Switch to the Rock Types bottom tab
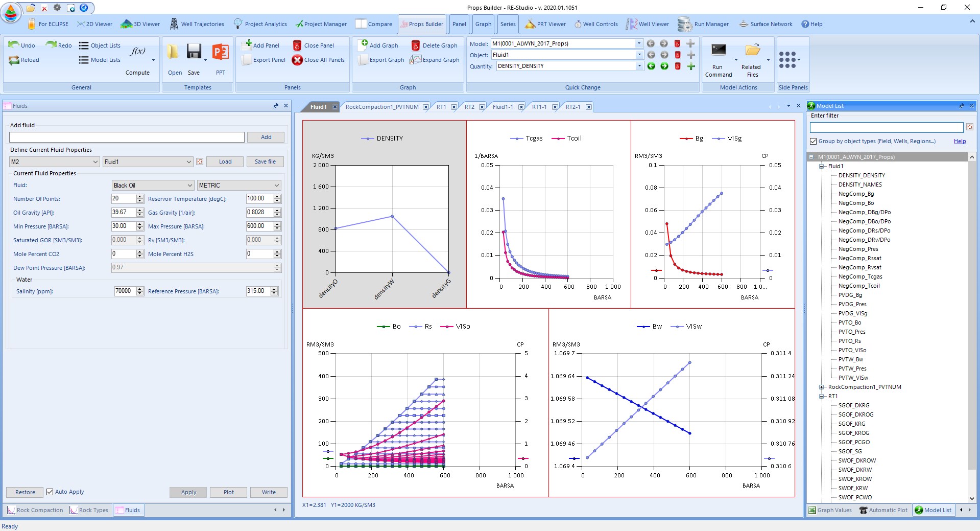The height and width of the screenshot is (531, 980). pos(89,510)
